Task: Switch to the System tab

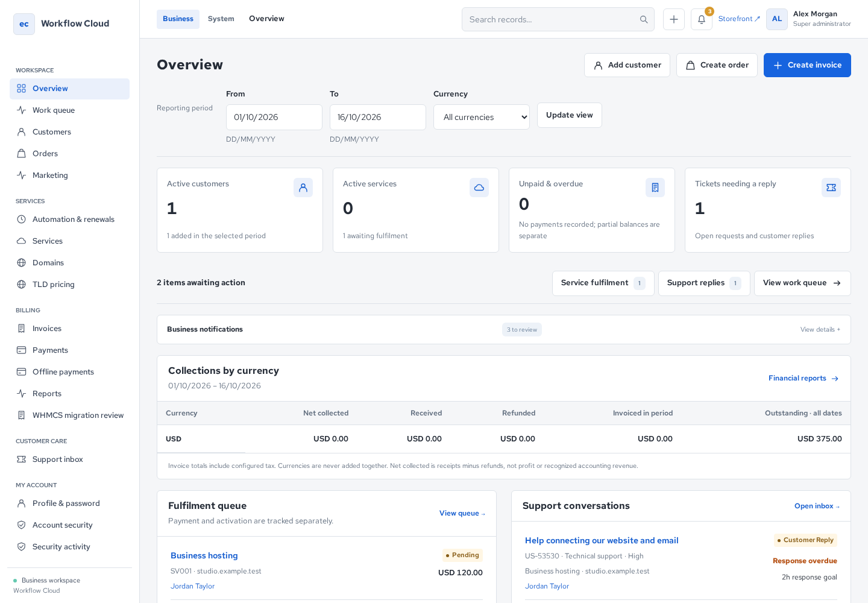Action: point(221,19)
